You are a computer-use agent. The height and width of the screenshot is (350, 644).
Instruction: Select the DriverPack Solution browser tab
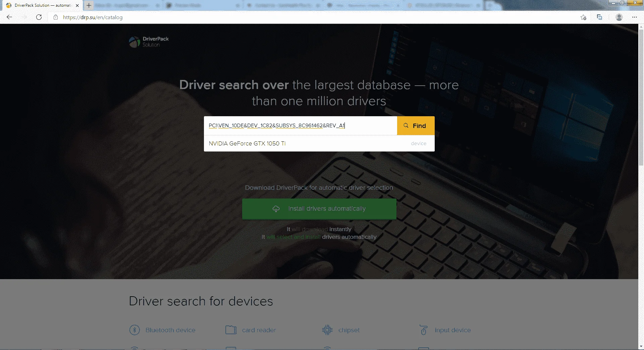[42, 5]
